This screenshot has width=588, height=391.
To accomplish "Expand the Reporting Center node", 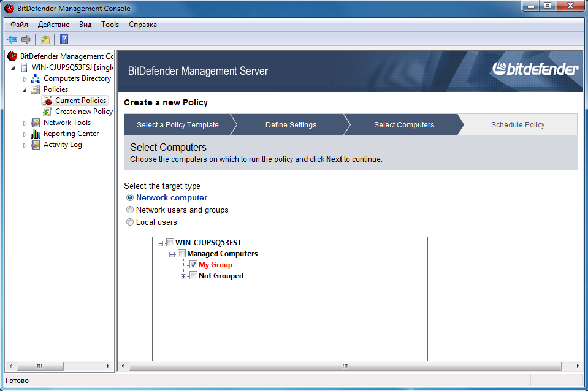I will (x=25, y=134).
